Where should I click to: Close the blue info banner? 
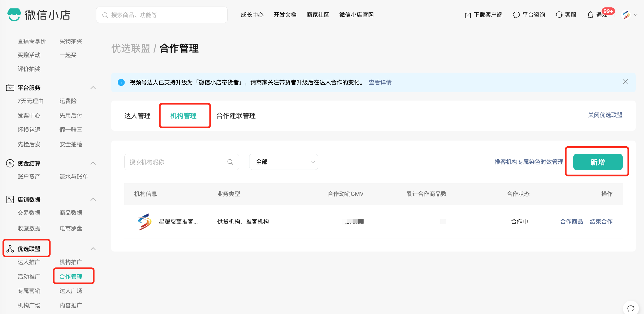point(625,82)
